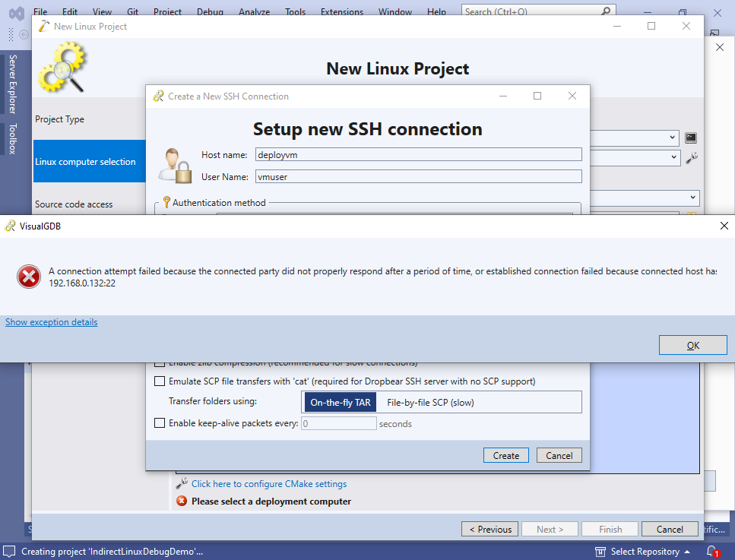
Task: Click OK in the VisualGDB error dialog
Action: pyautogui.click(x=692, y=346)
